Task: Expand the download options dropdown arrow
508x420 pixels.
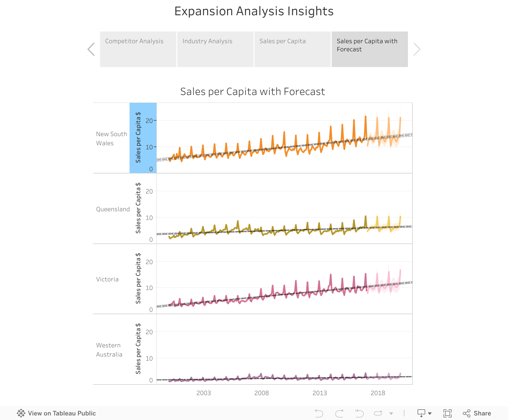Action: click(x=430, y=413)
